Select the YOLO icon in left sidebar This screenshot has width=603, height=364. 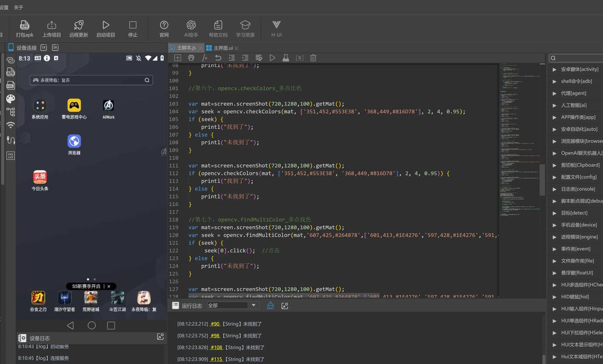pyautogui.click(x=10, y=155)
